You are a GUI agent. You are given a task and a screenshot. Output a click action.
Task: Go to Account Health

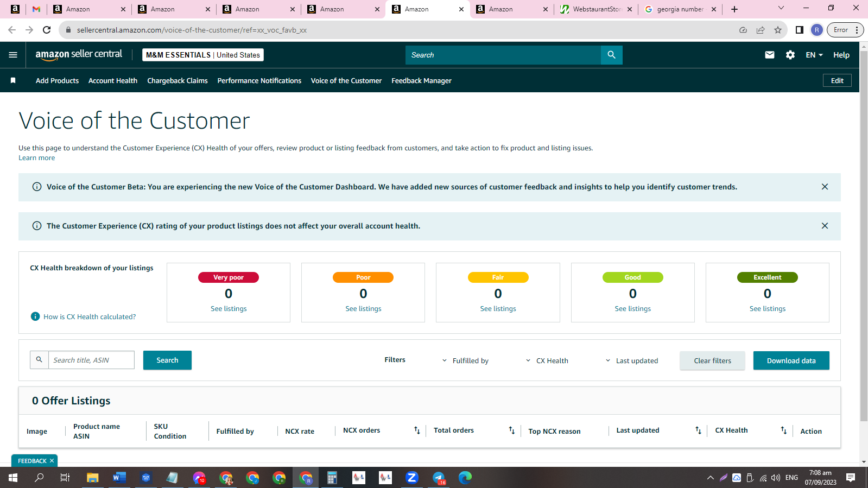point(113,80)
